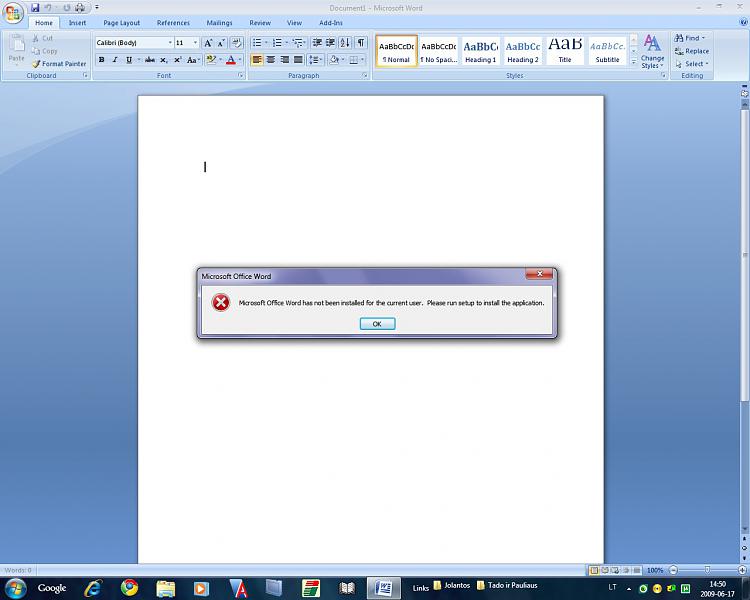The height and width of the screenshot is (600, 750).
Task: Switch to the Review ribbon tab
Action: 260,22
